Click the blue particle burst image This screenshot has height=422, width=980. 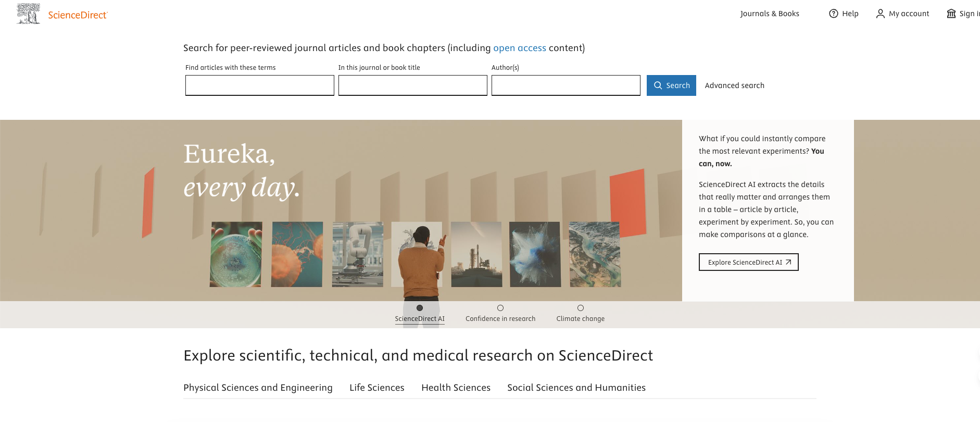[535, 254]
